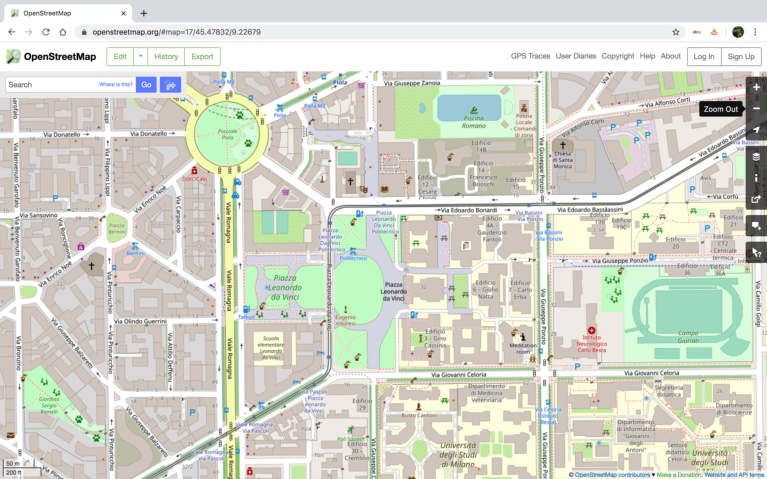Click the Zoom In plus button
The image size is (767, 479).
pos(756,87)
